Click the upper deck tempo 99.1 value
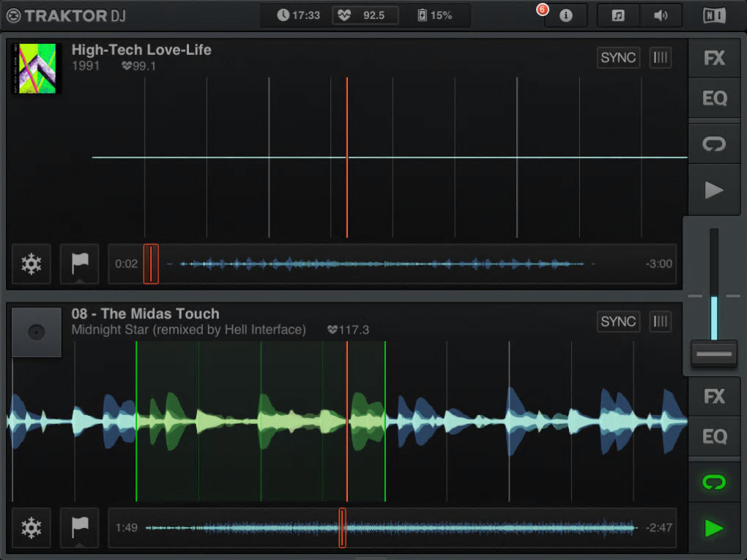The width and height of the screenshot is (747, 560). [x=138, y=66]
